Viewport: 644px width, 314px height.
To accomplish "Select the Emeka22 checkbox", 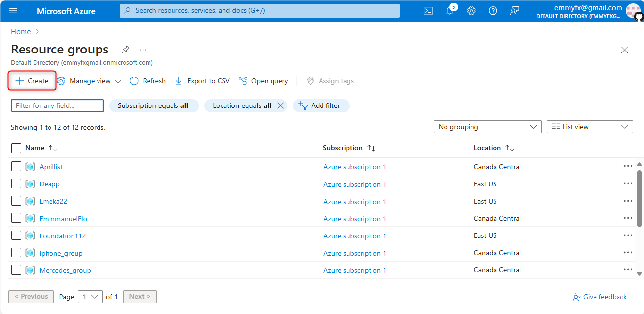I will click(16, 201).
